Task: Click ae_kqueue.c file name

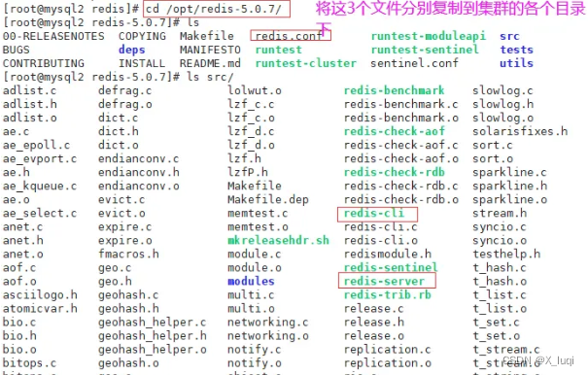Action: (x=40, y=186)
